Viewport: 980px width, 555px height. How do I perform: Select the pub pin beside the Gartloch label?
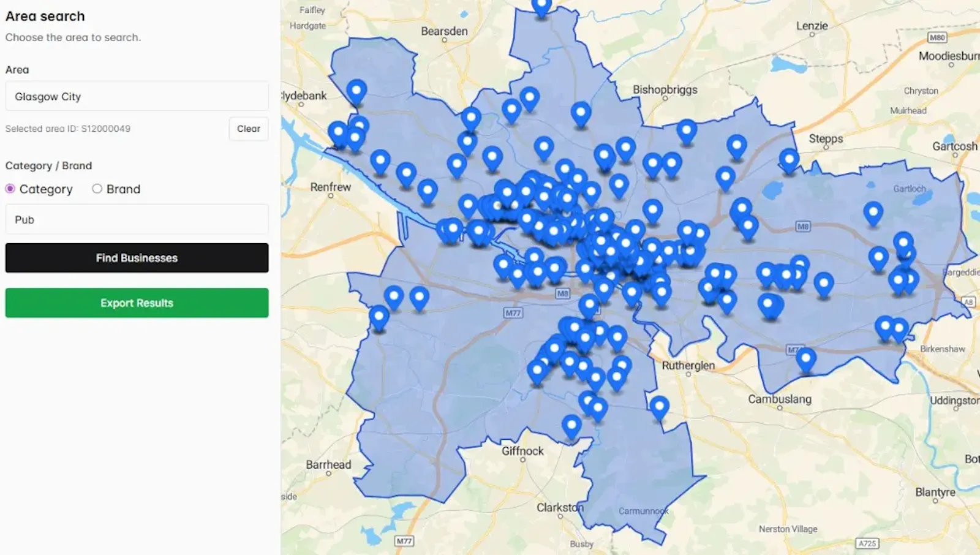tap(873, 214)
